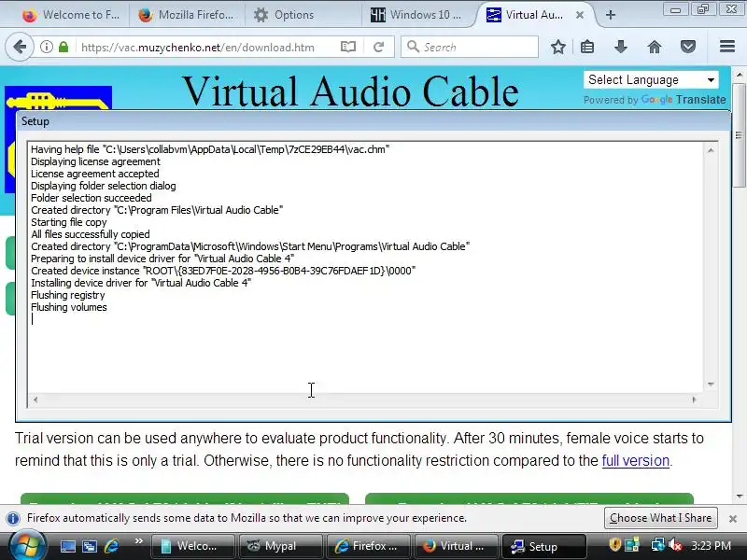Click the green padlock security icon
This screenshot has width=747, height=560.
[63, 47]
